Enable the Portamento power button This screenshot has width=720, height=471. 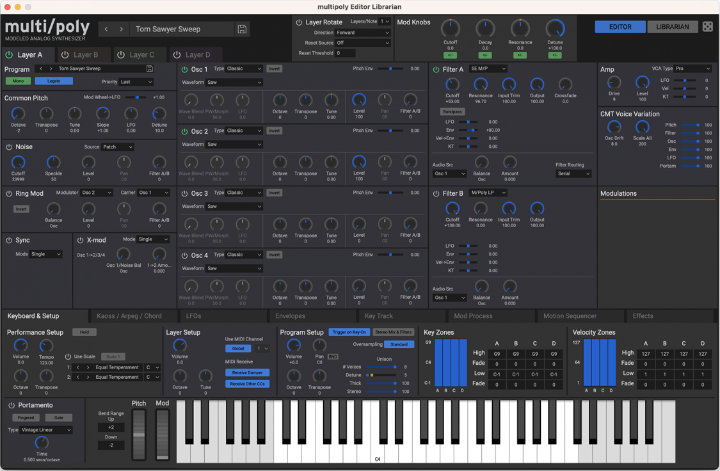tap(11, 405)
